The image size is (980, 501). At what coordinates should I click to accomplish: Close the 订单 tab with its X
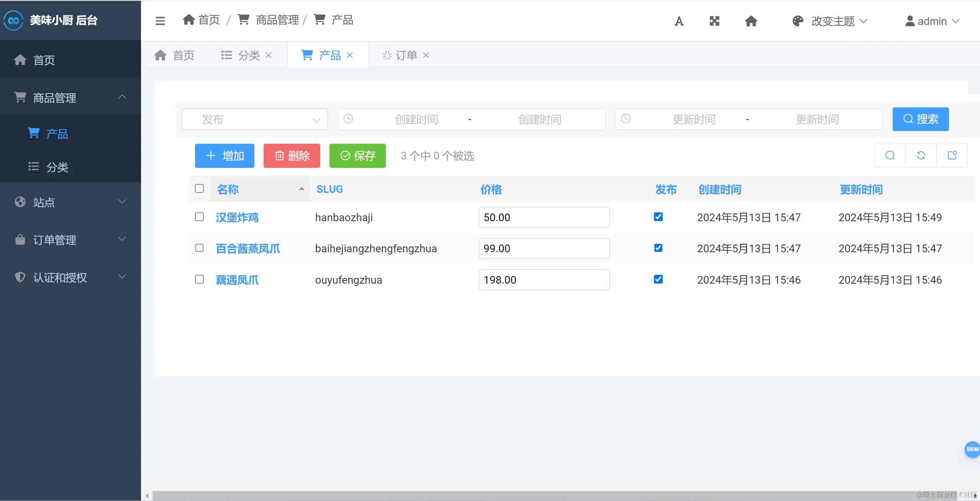coord(426,55)
